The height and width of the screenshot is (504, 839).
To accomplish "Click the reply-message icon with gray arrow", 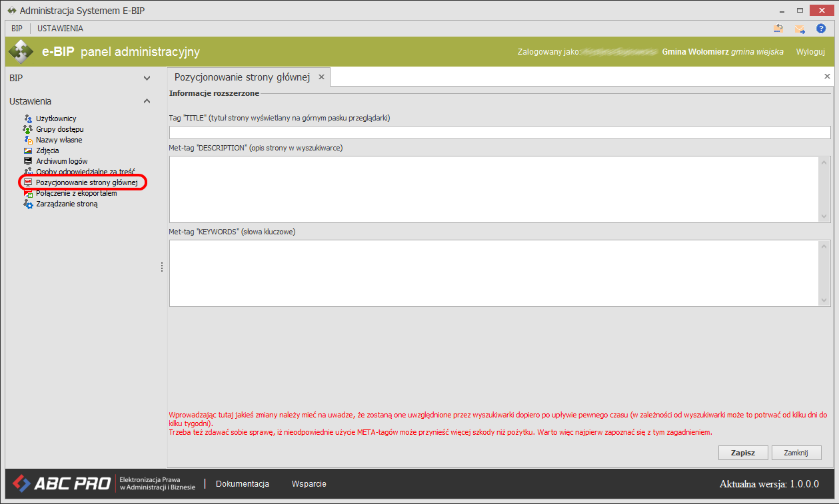I will tap(778, 29).
